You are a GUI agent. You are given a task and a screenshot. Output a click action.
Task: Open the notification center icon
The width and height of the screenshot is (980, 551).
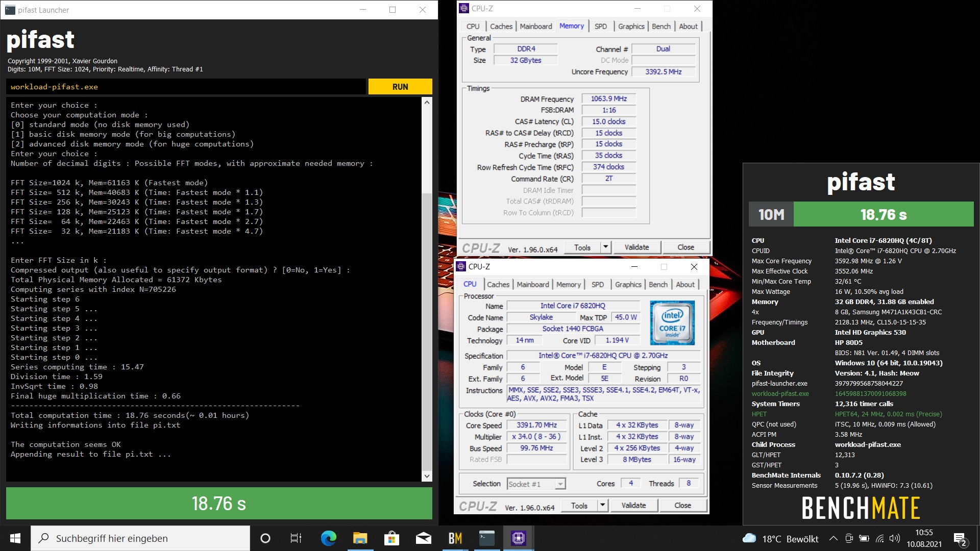(x=960, y=539)
